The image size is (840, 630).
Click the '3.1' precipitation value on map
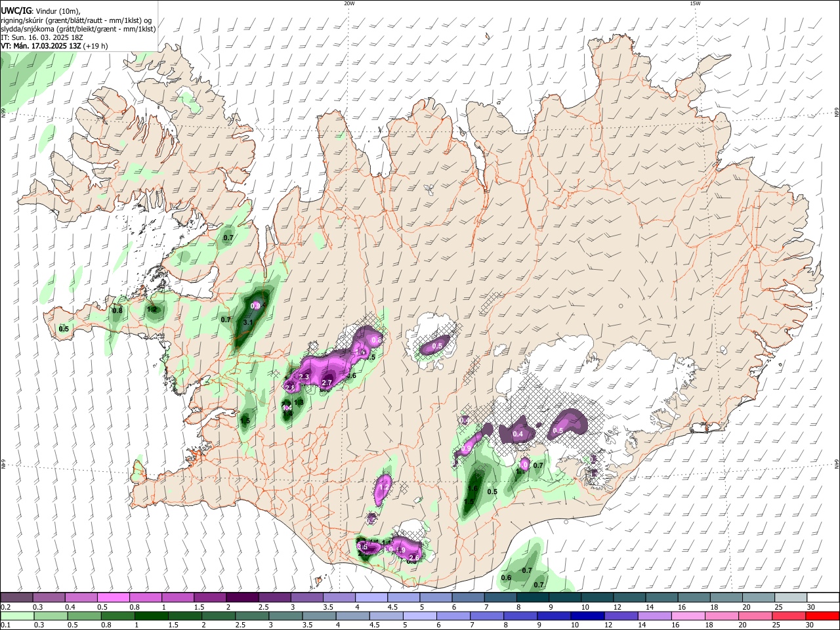tap(249, 323)
